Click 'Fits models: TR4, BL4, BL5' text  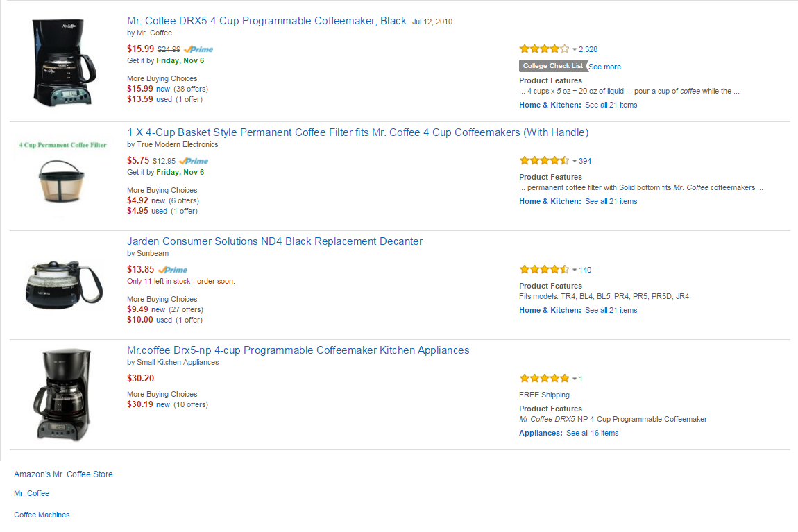604,296
